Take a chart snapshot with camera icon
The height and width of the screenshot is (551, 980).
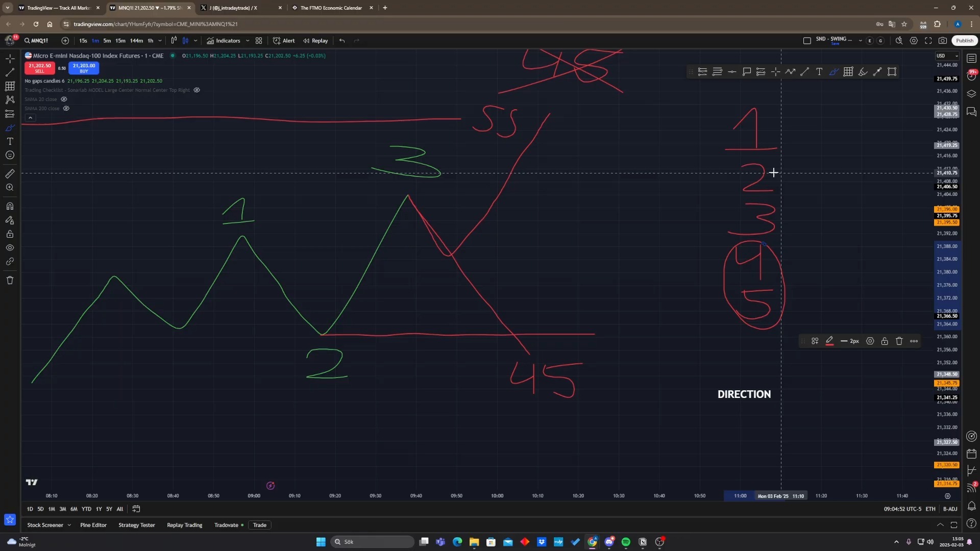point(943,41)
